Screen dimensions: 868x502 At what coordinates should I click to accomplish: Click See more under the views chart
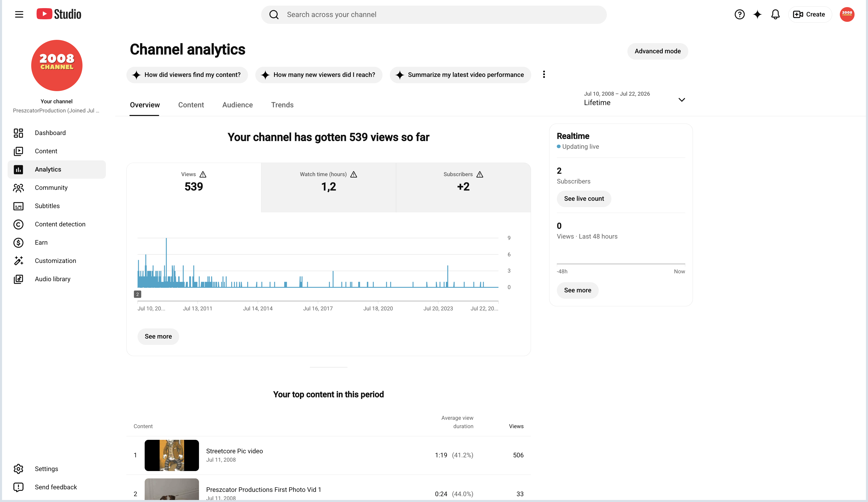point(158,337)
